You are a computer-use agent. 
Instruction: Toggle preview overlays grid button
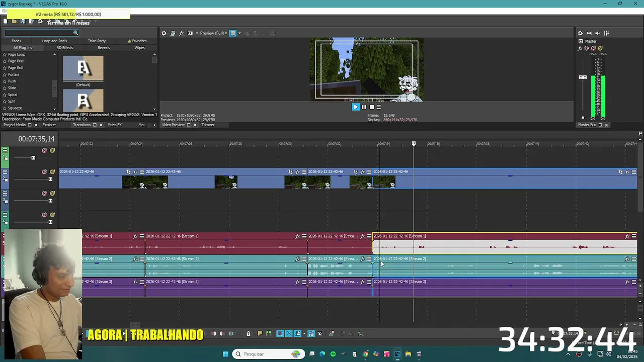pyautogui.click(x=232, y=33)
